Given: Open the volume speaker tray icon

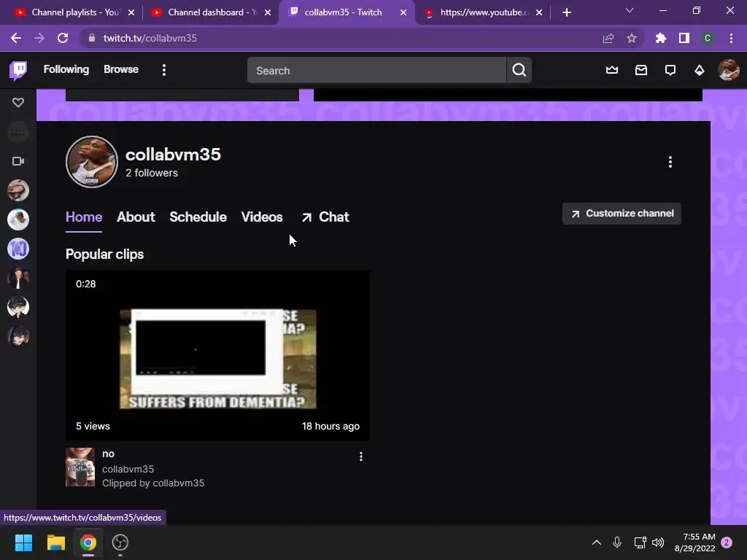Looking at the screenshot, I should pyautogui.click(x=658, y=542).
